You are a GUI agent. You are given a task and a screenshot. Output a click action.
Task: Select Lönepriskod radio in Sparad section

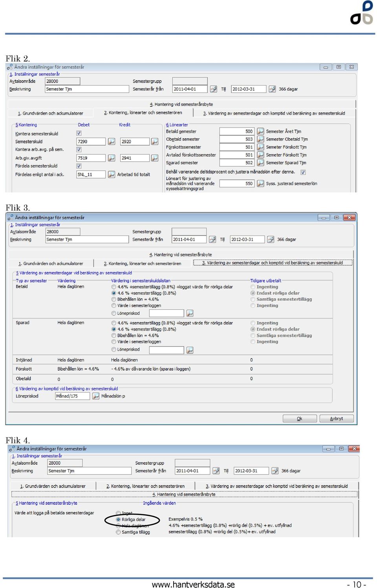click(114, 349)
